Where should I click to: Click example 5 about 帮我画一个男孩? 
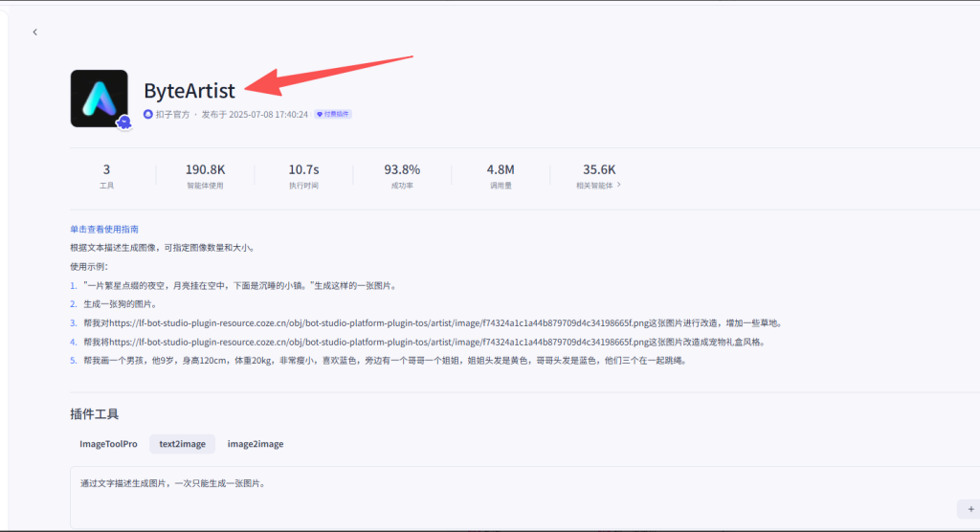(386, 361)
